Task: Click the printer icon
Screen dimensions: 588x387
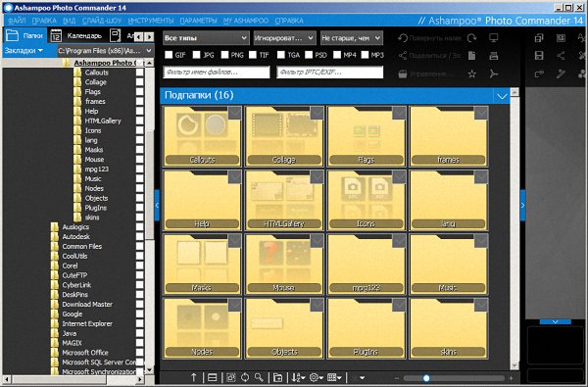Action: [x=494, y=56]
